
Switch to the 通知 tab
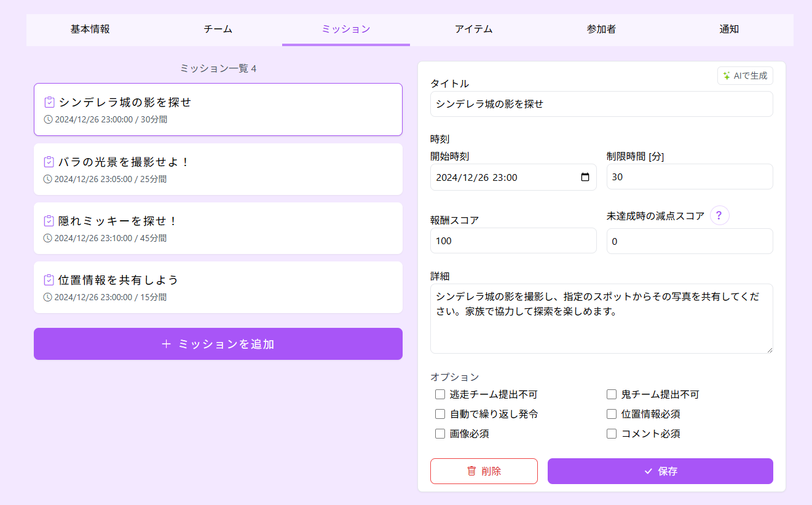[730, 30]
